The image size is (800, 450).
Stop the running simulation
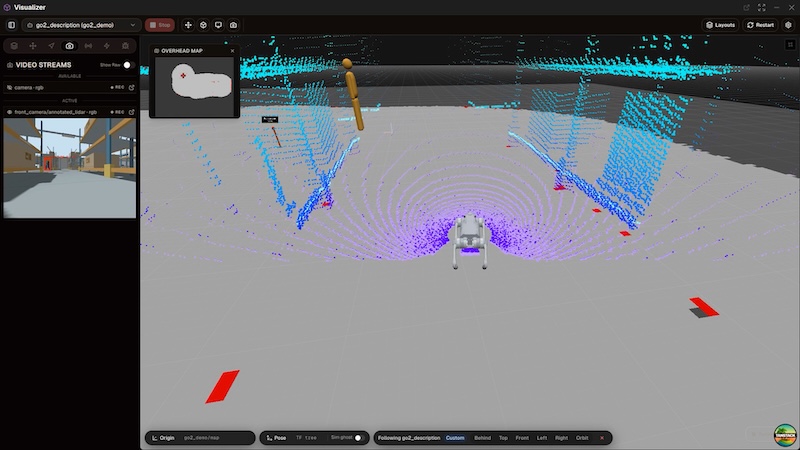pyautogui.click(x=160, y=25)
